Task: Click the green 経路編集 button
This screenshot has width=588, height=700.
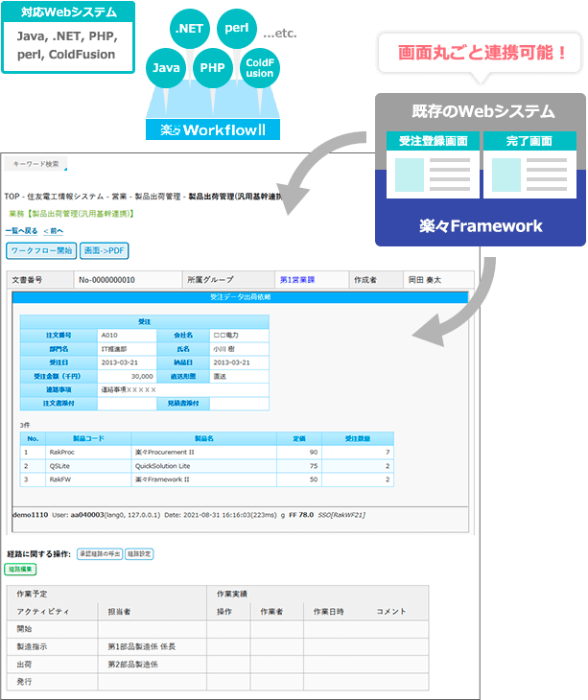Action: pos(20,570)
